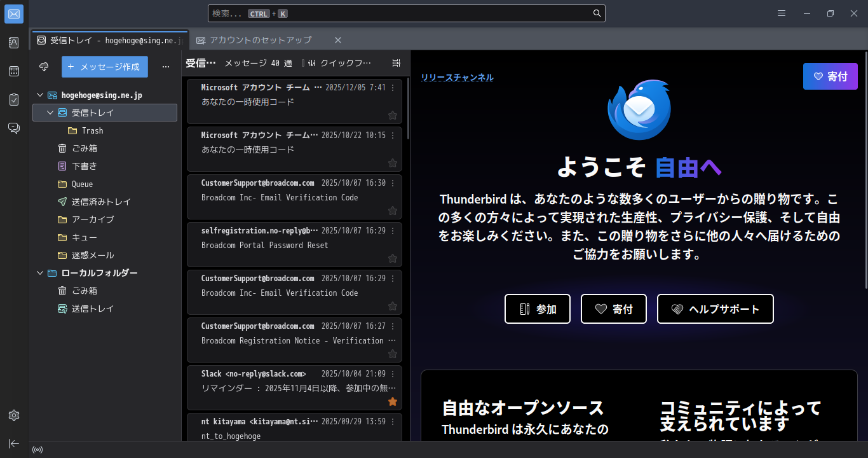Open the nt_to_hogehoge message
The width and height of the screenshot is (868, 458).
[294, 427]
